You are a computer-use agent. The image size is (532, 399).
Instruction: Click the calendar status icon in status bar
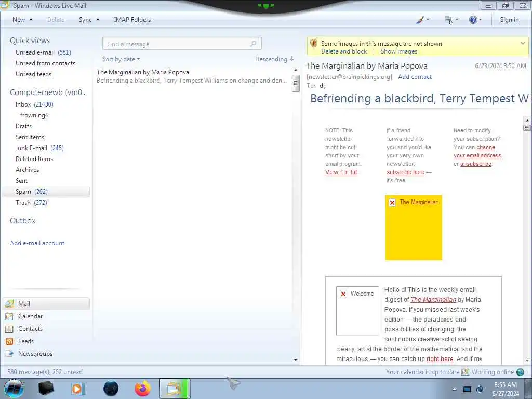(465, 372)
